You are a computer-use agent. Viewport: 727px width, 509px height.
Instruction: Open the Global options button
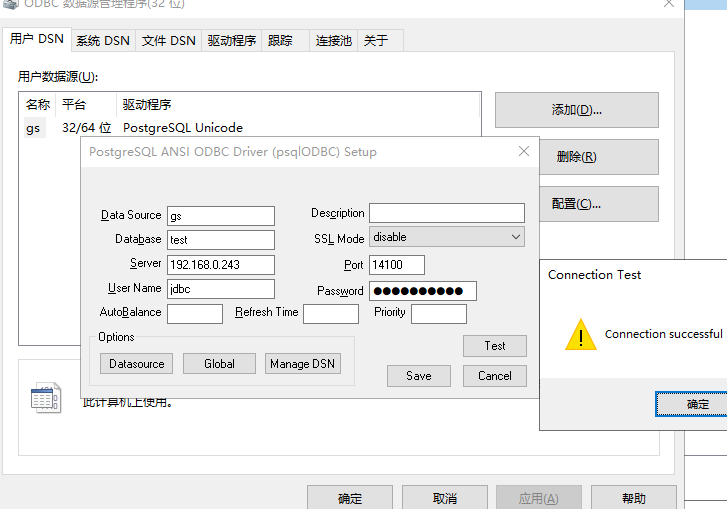point(219,364)
